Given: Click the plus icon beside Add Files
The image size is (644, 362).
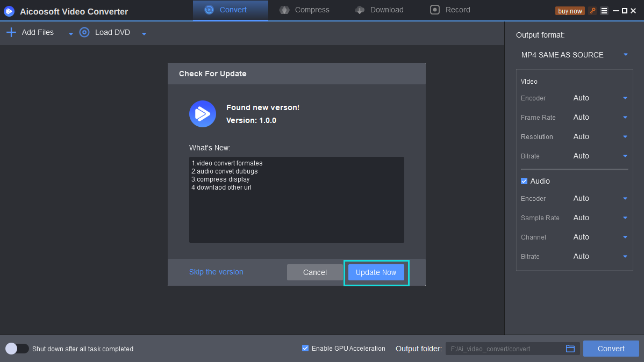Looking at the screenshot, I should coord(11,32).
